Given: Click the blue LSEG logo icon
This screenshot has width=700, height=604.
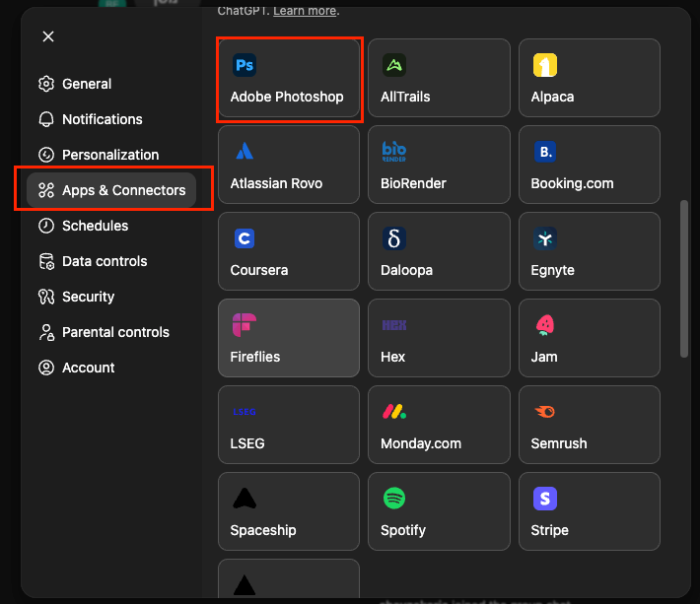Looking at the screenshot, I should pyautogui.click(x=245, y=412).
